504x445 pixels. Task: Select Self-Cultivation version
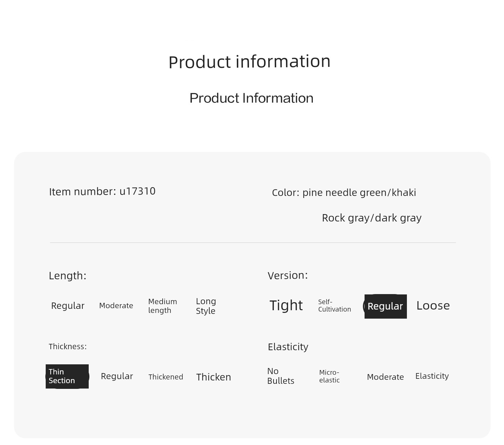coord(335,306)
